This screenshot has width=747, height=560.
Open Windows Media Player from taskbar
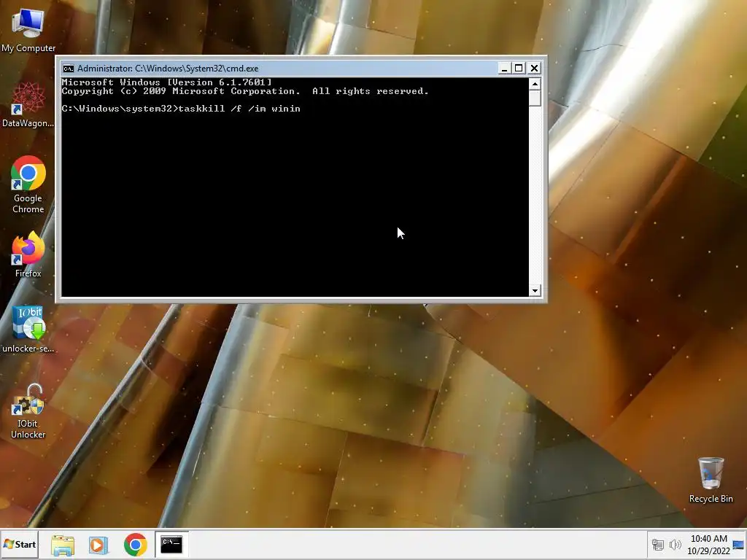click(x=98, y=545)
